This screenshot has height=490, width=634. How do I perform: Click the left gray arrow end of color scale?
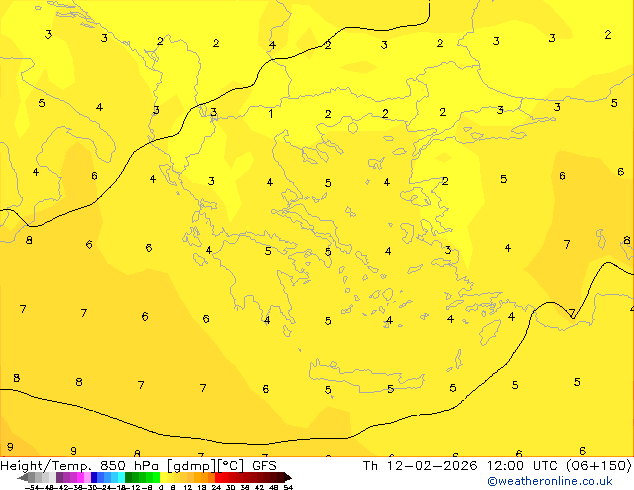[x=22, y=477]
